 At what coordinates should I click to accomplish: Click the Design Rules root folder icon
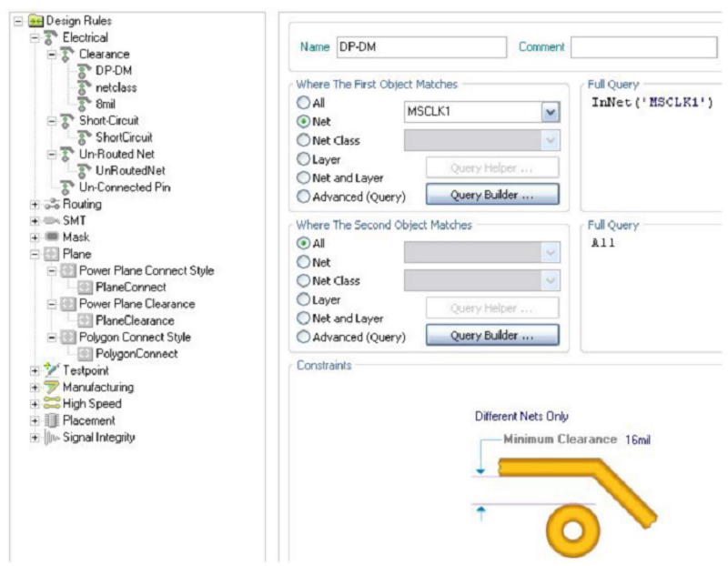36,21
